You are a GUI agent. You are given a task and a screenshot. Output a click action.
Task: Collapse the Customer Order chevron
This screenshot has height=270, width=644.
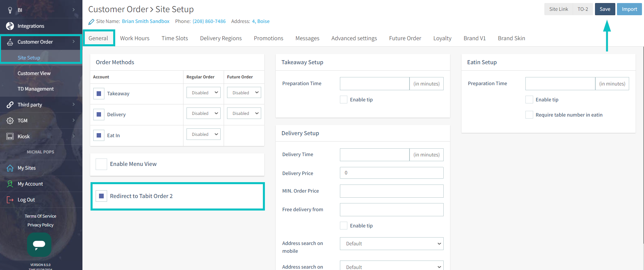[x=74, y=42]
